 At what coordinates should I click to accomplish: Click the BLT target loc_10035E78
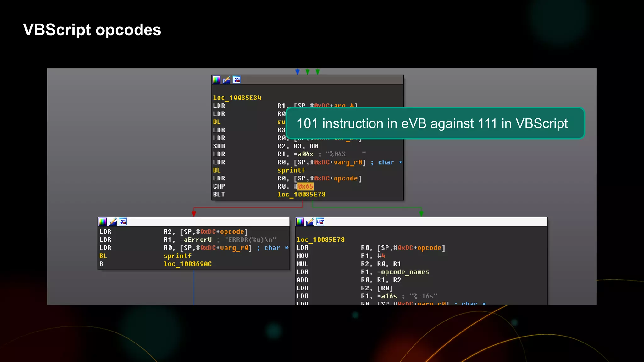(301, 195)
